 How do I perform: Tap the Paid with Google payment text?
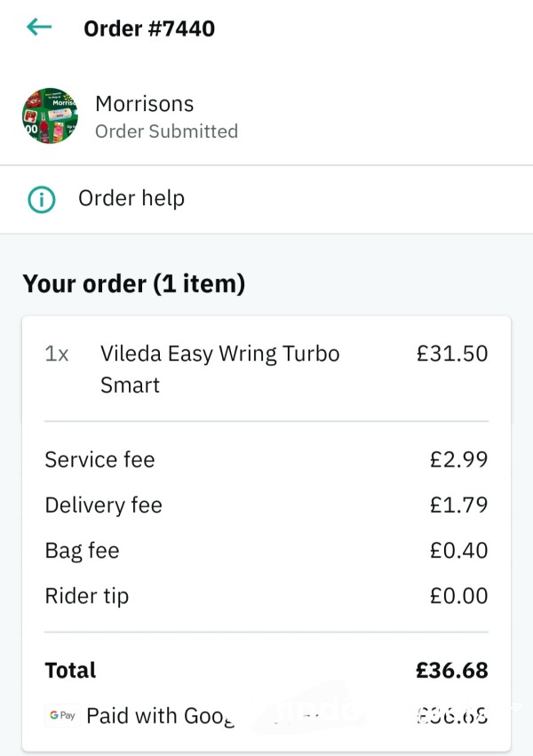pyautogui.click(x=161, y=716)
